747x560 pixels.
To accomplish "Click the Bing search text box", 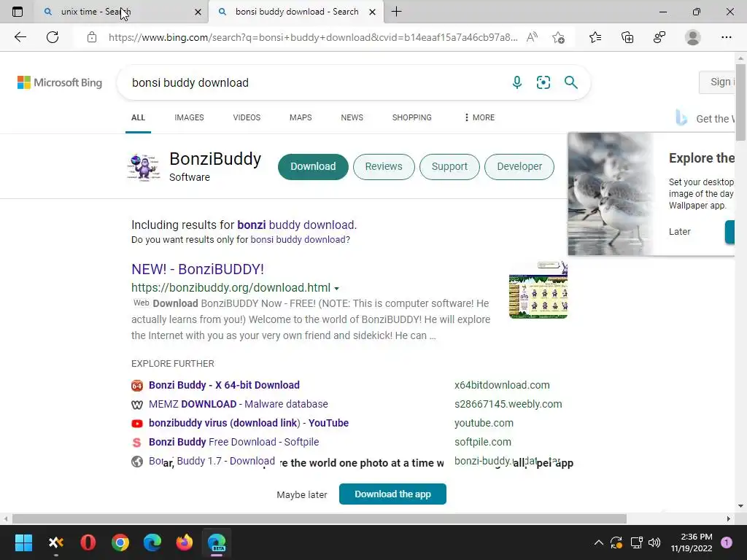I will [314, 82].
